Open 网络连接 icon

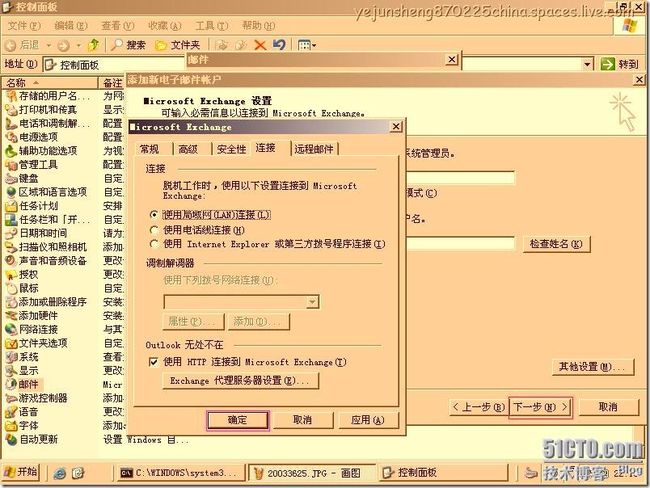(x=11, y=330)
